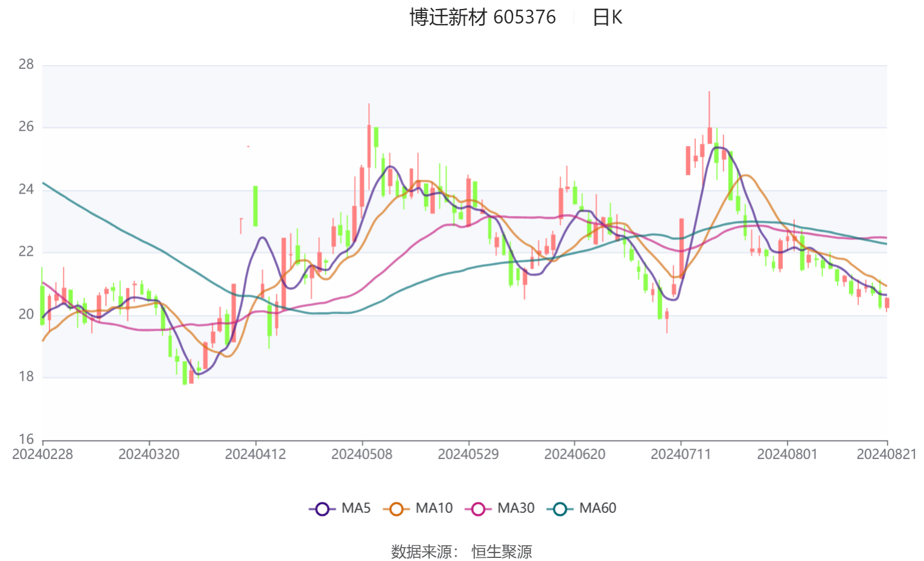Viewport: 924px width, 561px height.
Task: Click the 20240320 x-axis date label
Action: (x=148, y=454)
